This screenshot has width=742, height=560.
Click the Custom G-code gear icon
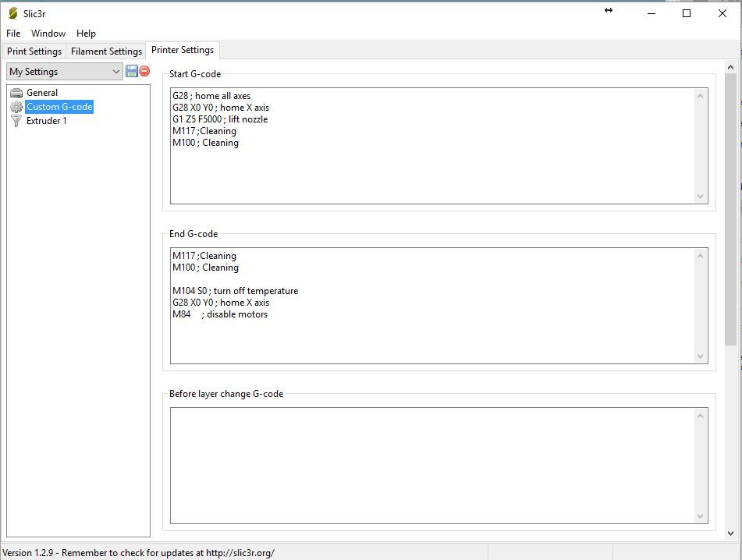click(x=16, y=107)
